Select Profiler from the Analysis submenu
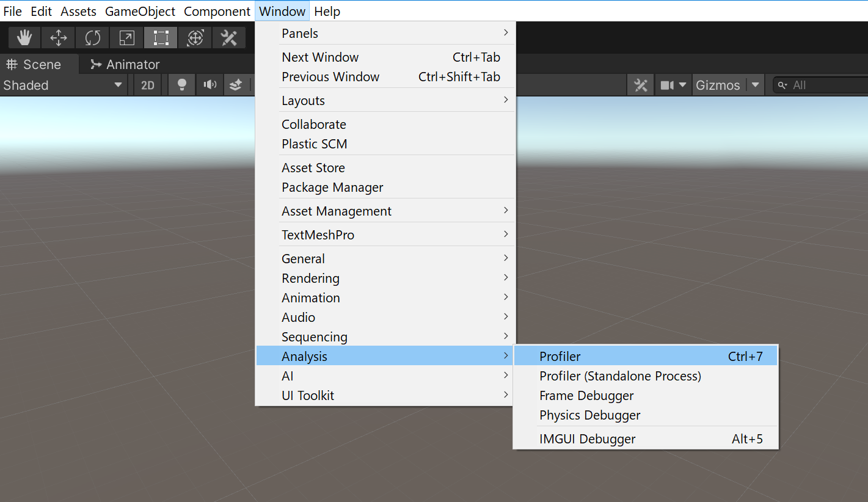Viewport: 868px width, 502px height. tap(558, 355)
